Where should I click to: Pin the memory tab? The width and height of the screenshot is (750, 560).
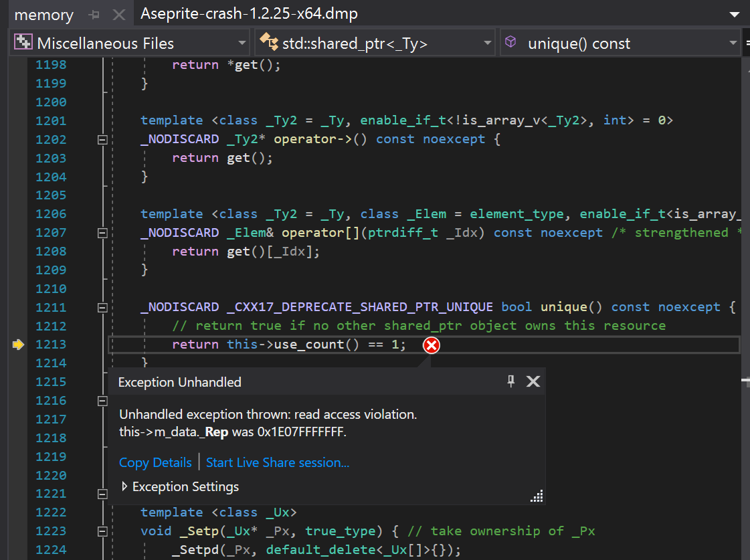pyautogui.click(x=94, y=15)
